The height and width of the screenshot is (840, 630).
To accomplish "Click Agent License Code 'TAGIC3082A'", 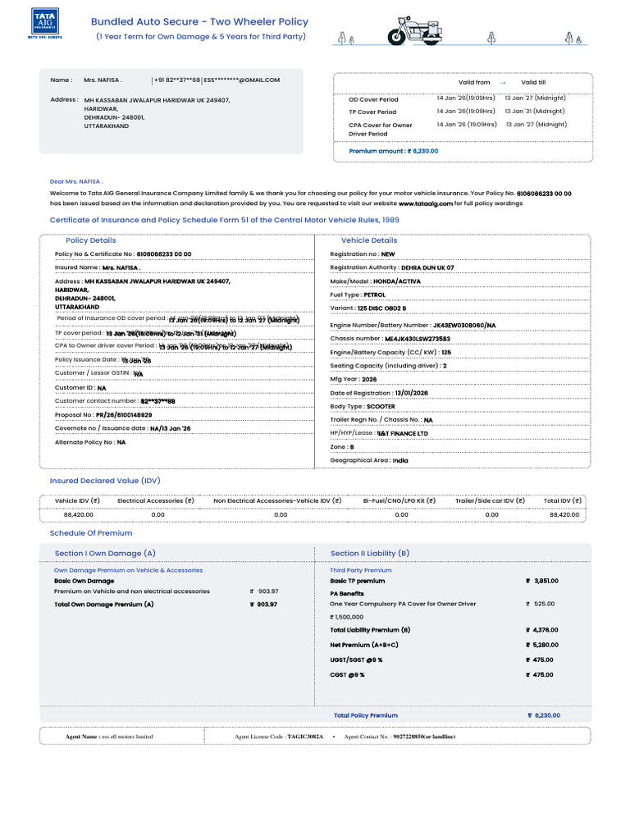I will tap(305, 737).
